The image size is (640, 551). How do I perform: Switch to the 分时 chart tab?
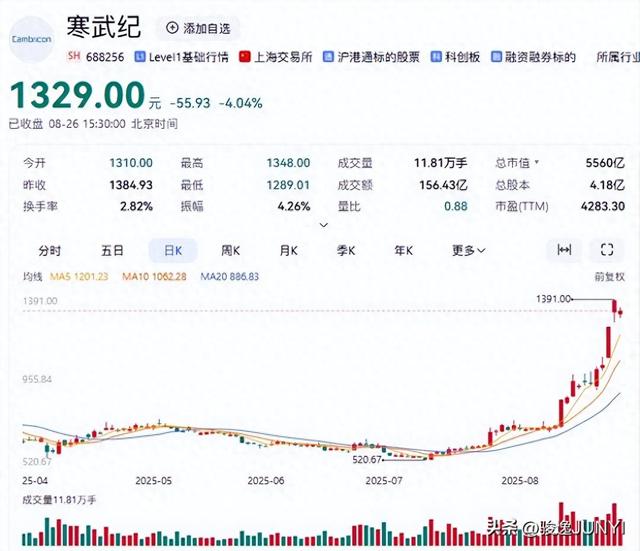tap(50, 250)
